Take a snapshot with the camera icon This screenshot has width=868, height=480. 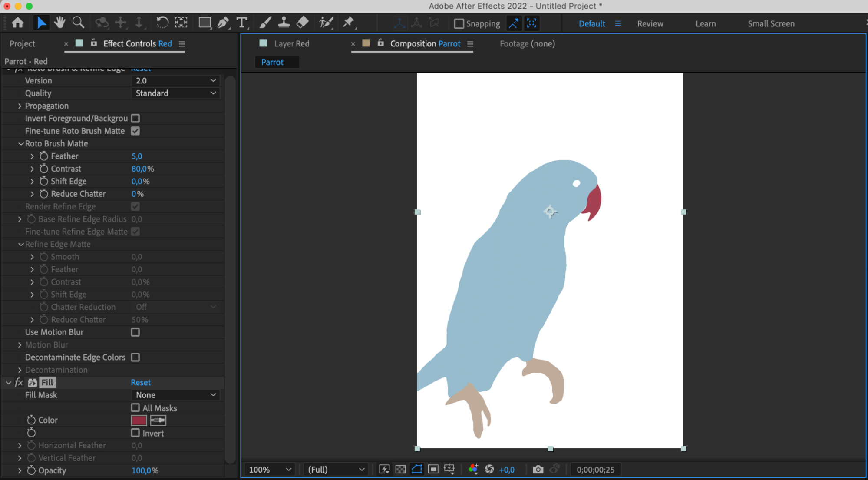(x=538, y=470)
